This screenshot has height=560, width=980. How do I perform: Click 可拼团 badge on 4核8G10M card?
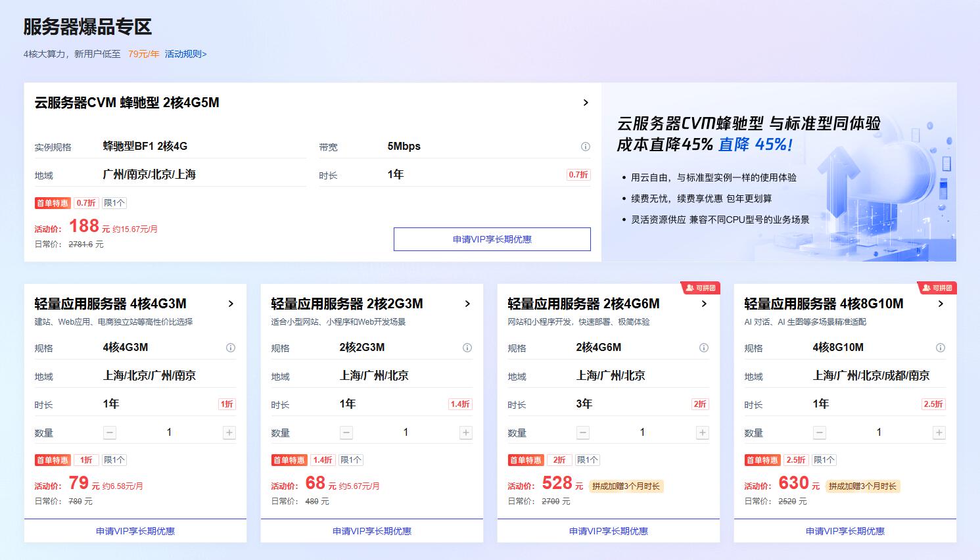[x=937, y=288]
